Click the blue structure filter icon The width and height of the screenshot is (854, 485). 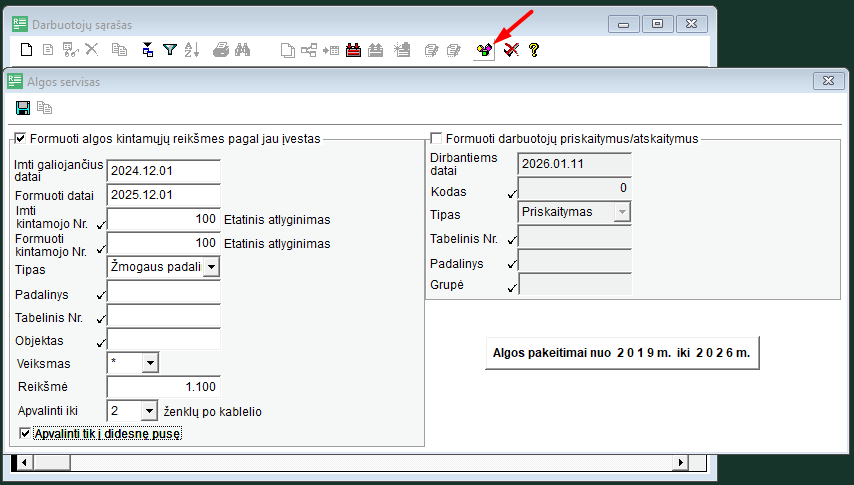point(148,50)
